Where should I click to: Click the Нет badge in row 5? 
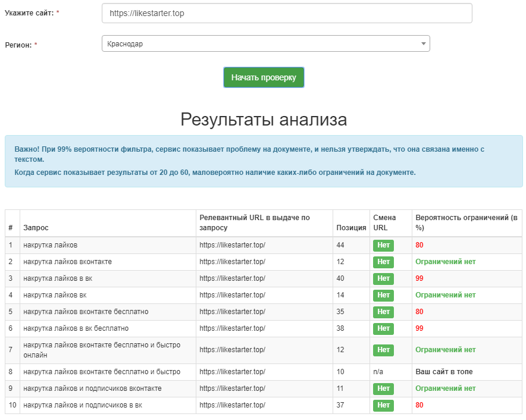pos(383,312)
